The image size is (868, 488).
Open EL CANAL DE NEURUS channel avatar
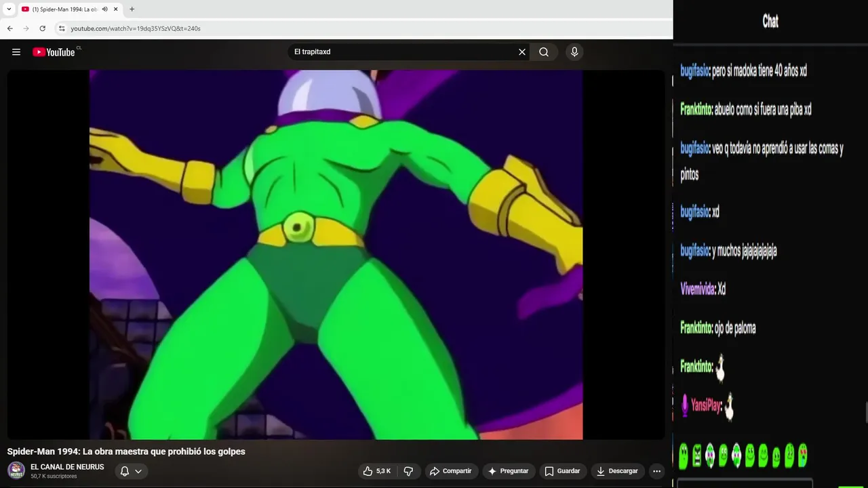click(x=16, y=470)
